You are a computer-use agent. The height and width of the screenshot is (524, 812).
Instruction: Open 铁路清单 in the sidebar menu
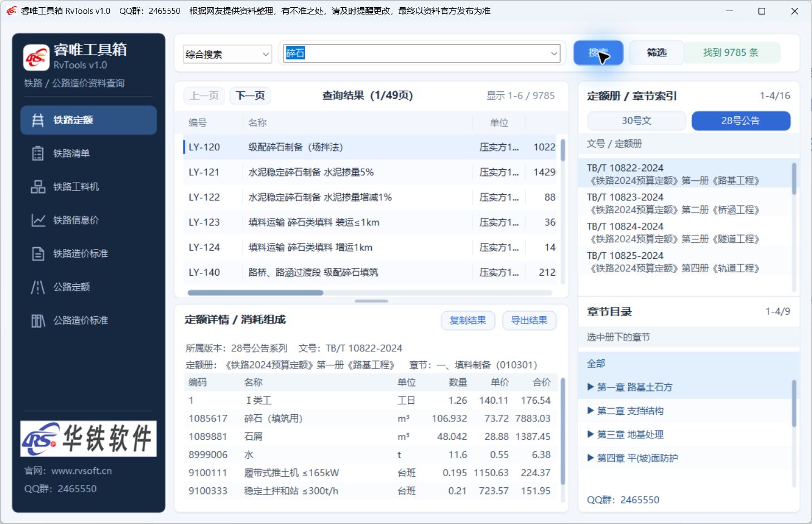point(89,153)
